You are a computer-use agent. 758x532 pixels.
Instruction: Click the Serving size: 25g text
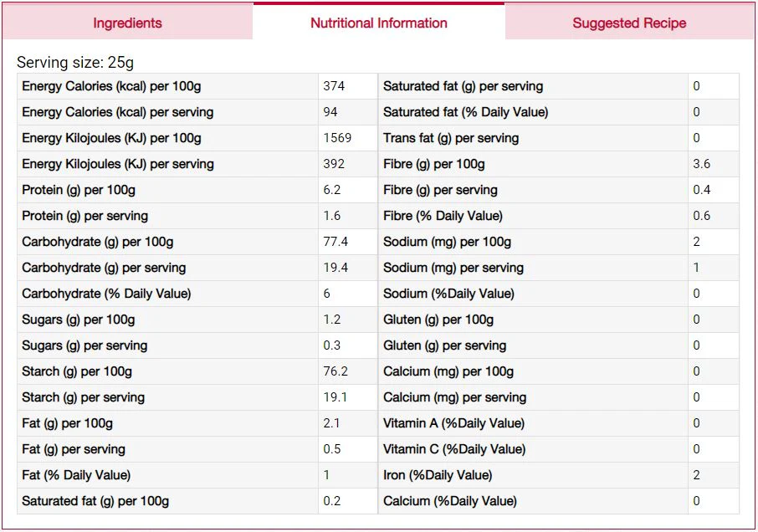pos(75,63)
